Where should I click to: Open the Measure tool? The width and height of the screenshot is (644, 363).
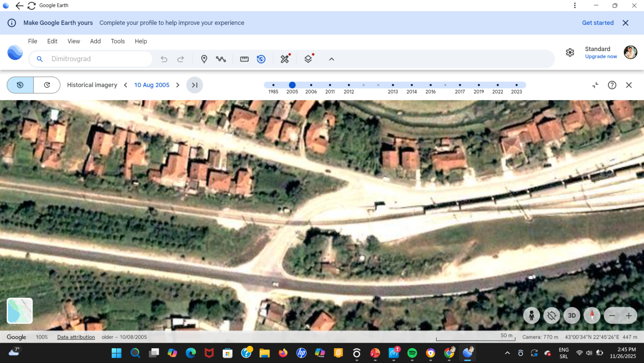pos(244,59)
